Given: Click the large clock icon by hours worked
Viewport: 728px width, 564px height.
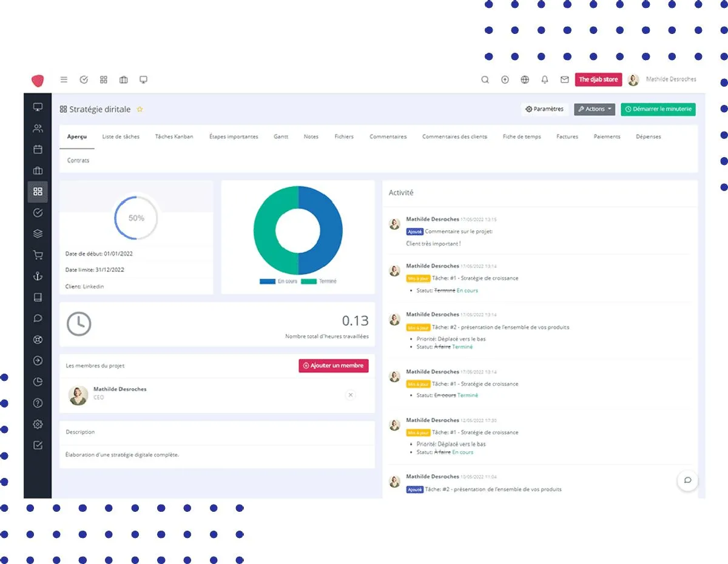Looking at the screenshot, I should pos(79,324).
